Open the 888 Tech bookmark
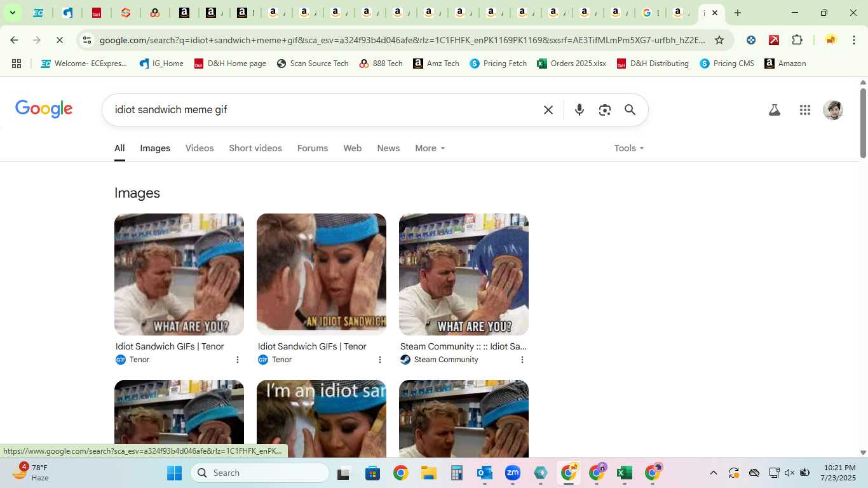 (381, 64)
